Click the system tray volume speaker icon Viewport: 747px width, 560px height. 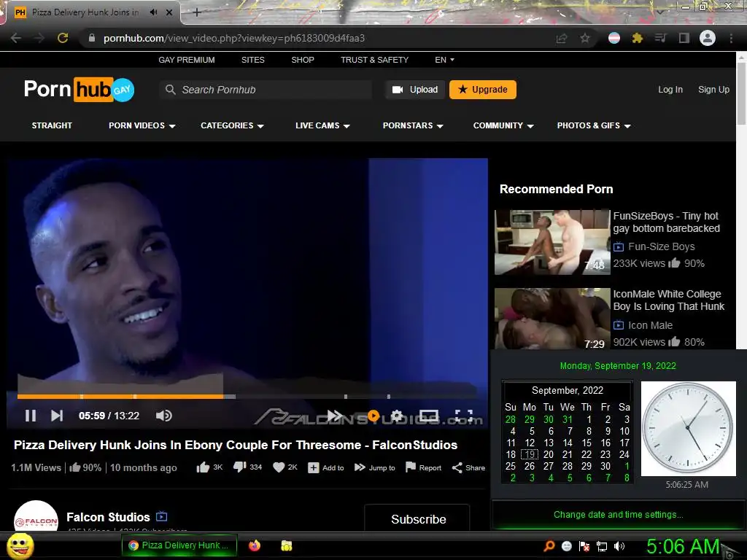[619, 546]
